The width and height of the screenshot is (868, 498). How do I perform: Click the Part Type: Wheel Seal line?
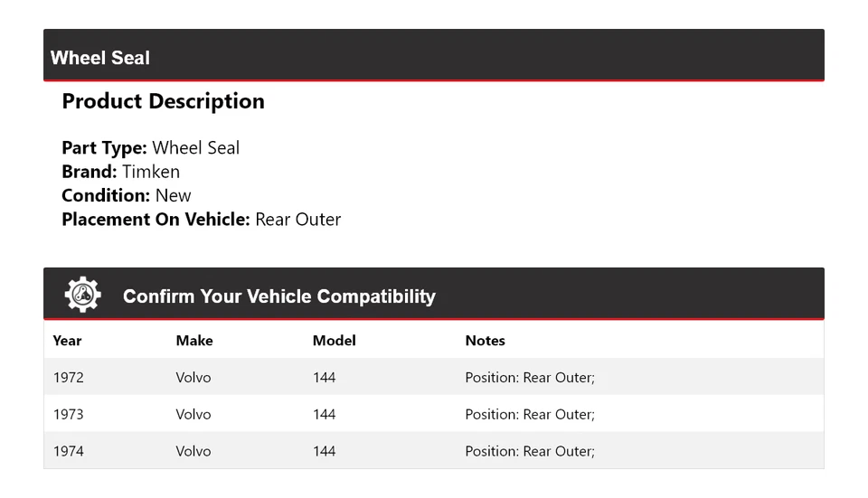(150, 148)
